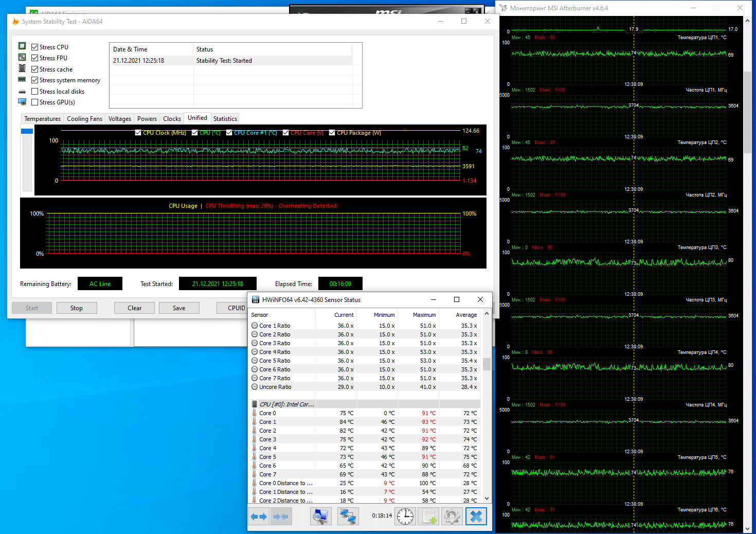Reset the timer with the HWiNFO clock icon

pyautogui.click(x=405, y=517)
